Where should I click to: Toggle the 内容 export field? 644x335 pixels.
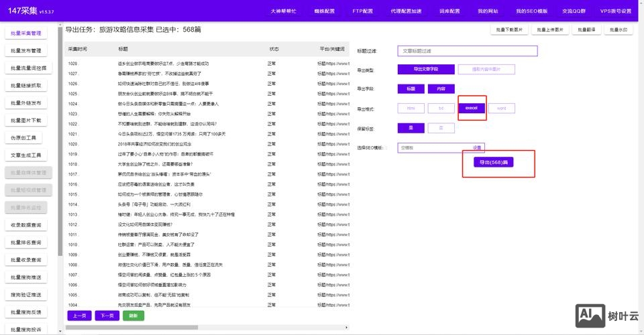[x=441, y=88]
